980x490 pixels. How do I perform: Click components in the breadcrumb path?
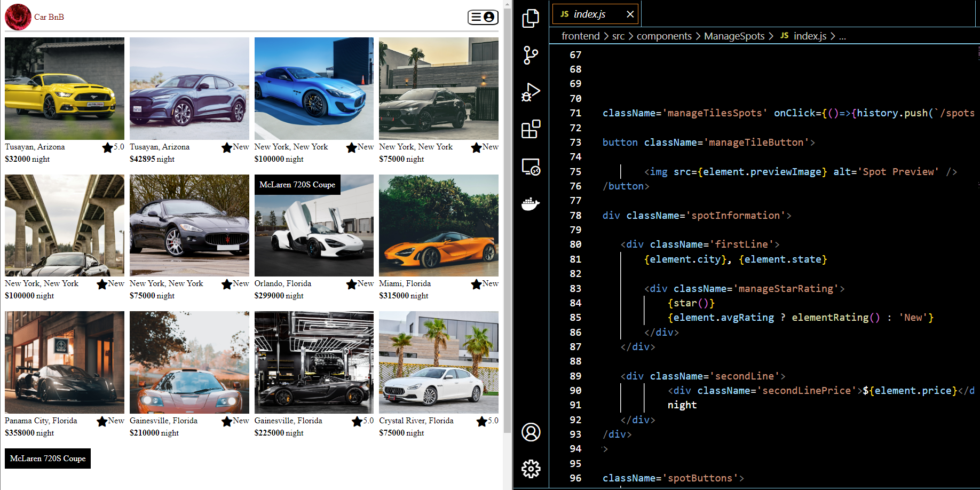coord(663,36)
